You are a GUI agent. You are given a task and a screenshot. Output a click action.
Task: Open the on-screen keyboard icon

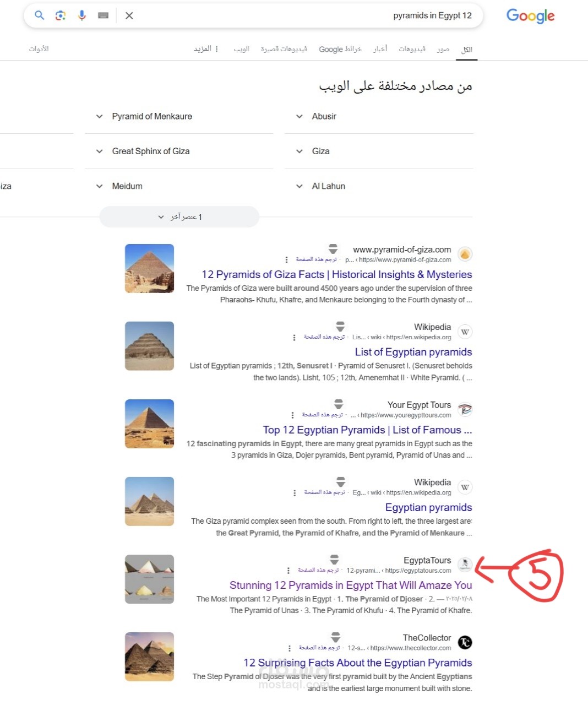103,15
